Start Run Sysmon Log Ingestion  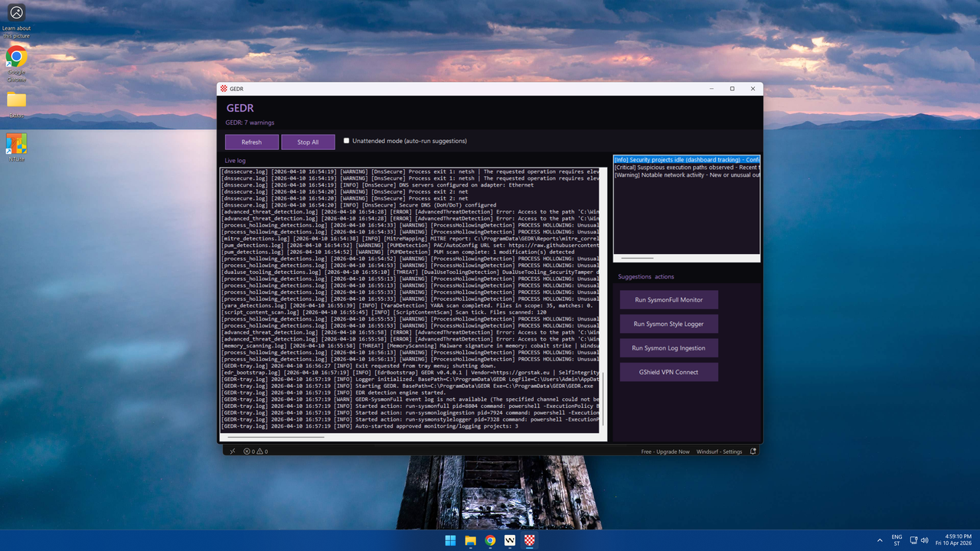(668, 347)
